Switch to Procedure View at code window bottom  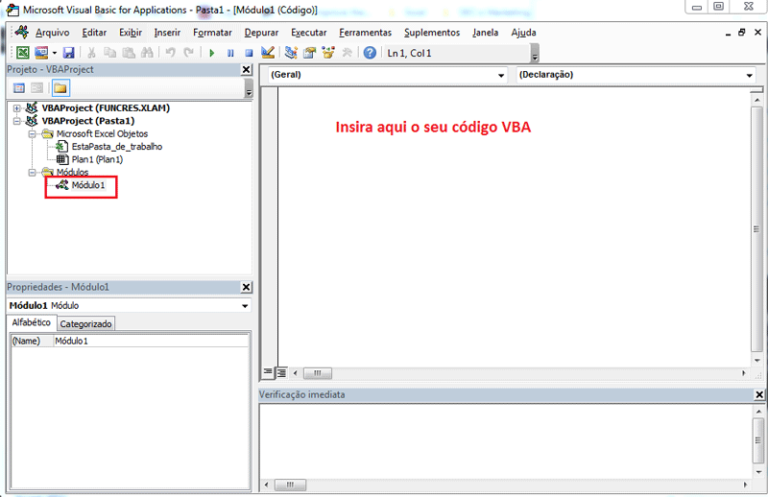tap(268, 372)
